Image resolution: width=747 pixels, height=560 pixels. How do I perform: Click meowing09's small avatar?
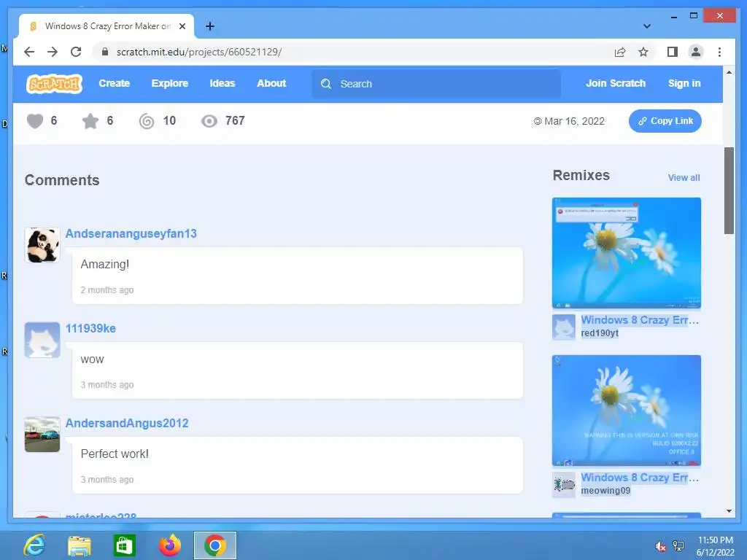point(564,484)
